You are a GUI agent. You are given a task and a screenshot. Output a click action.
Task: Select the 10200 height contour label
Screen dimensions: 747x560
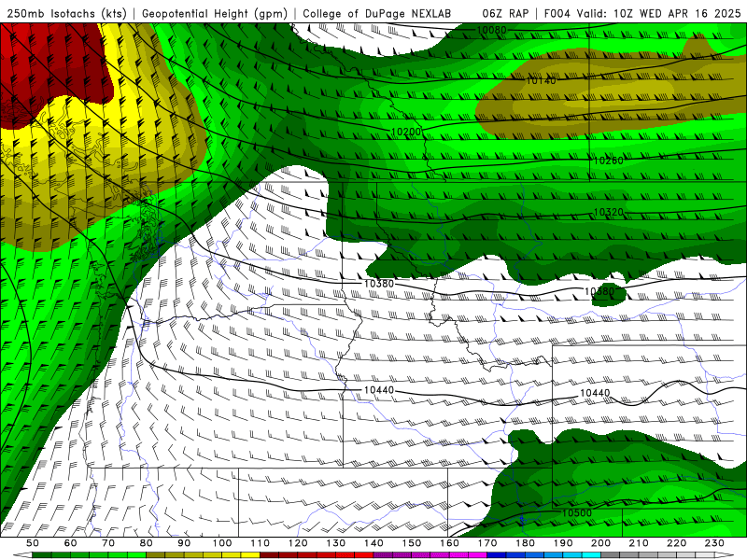(x=406, y=132)
